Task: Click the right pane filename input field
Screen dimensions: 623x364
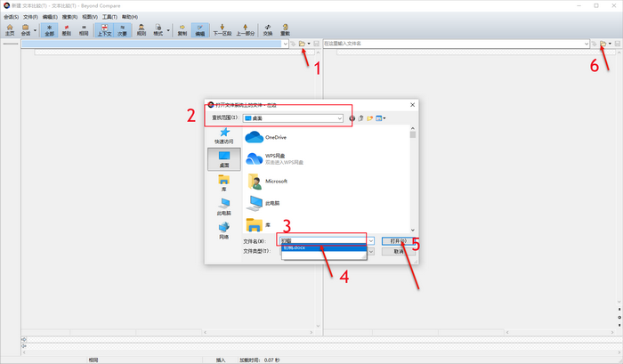Action: tap(453, 44)
